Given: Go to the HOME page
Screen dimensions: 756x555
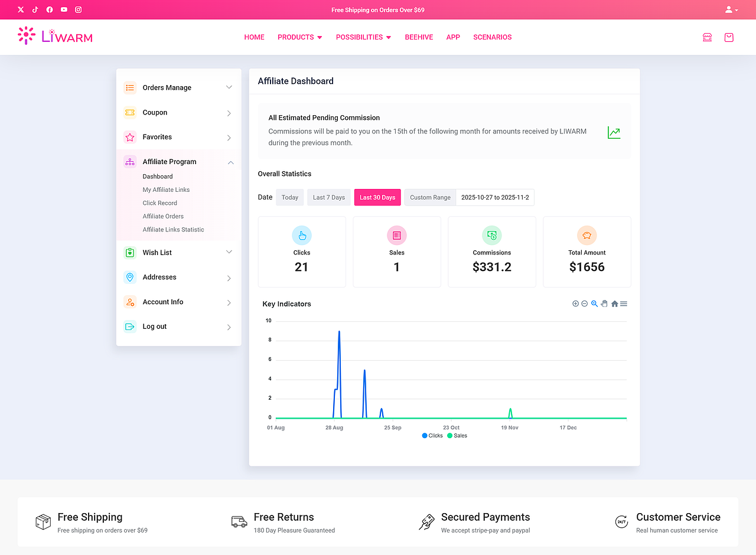Looking at the screenshot, I should (x=255, y=37).
